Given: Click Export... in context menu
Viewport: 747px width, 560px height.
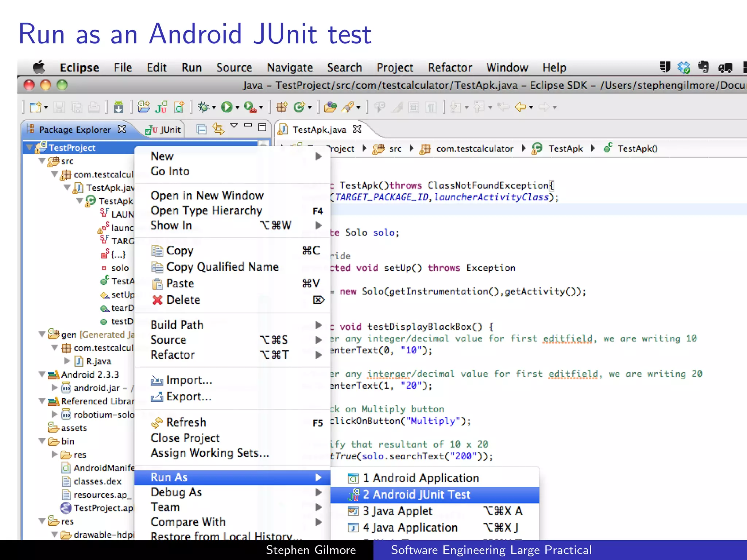Looking at the screenshot, I should click(x=232, y=396).
